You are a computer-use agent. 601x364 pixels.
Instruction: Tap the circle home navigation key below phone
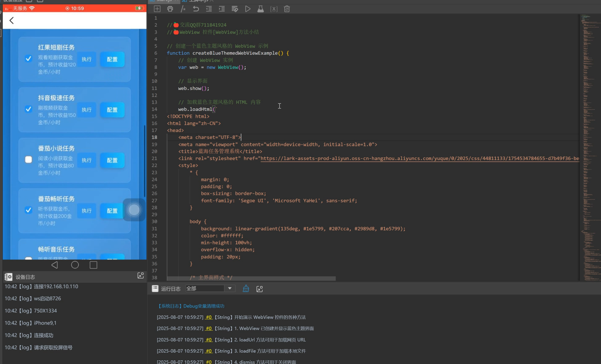tap(75, 265)
